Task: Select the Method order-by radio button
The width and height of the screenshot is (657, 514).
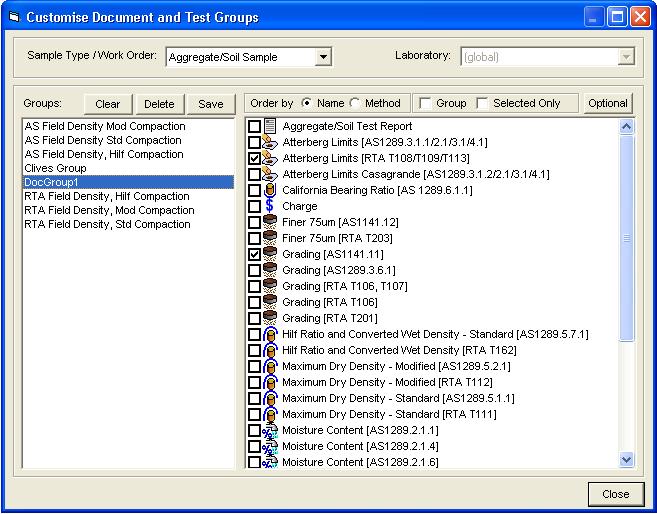Action: [355, 104]
